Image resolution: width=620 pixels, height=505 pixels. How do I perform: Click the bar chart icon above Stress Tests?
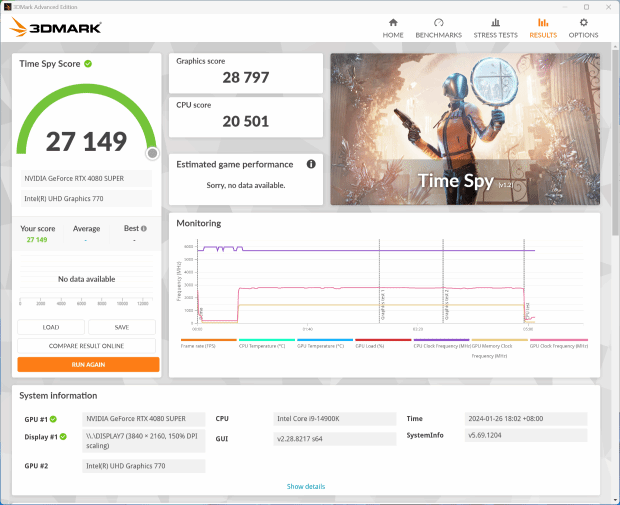coord(495,23)
